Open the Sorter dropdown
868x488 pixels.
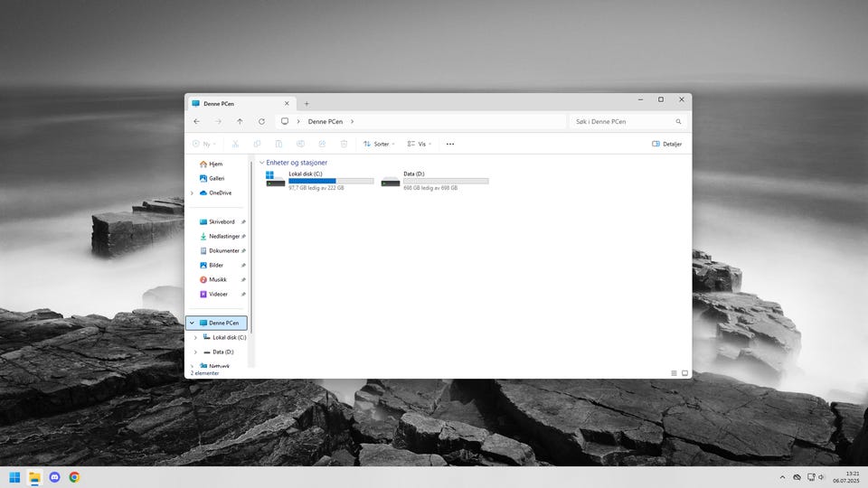(x=379, y=144)
